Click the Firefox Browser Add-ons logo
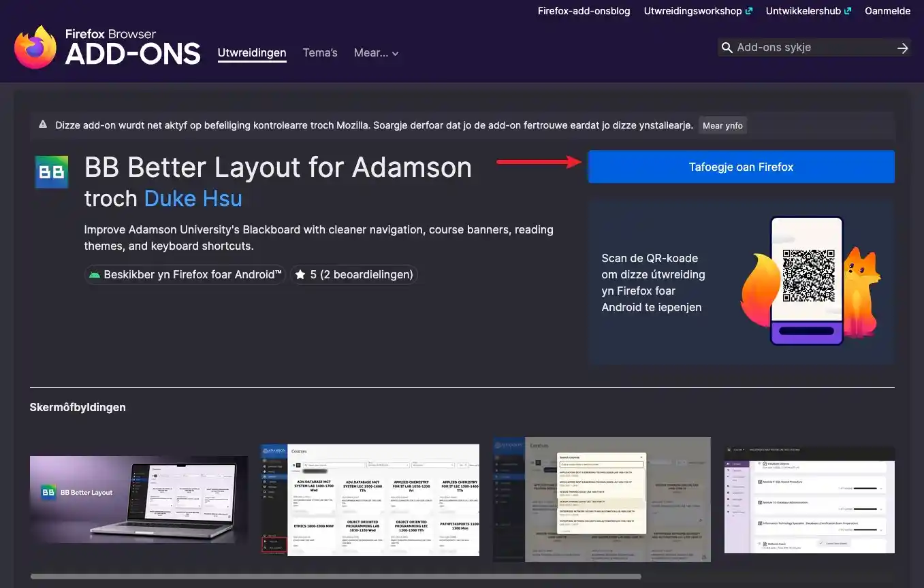 [108, 48]
